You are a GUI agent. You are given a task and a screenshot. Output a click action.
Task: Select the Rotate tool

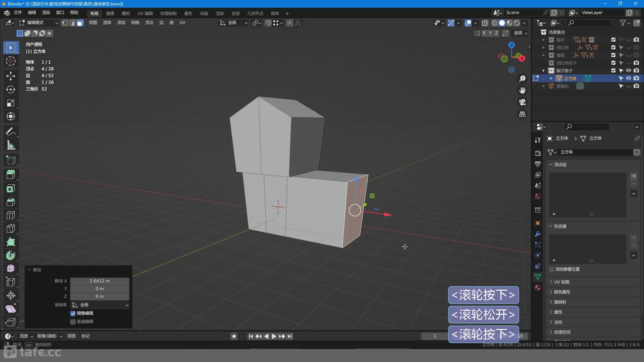(11, 89)
